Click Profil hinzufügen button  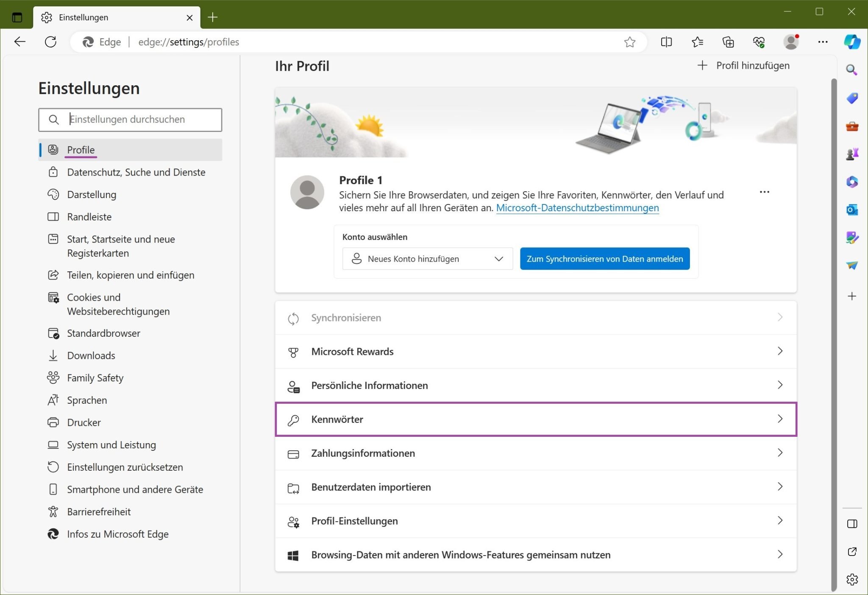(744, 66)
